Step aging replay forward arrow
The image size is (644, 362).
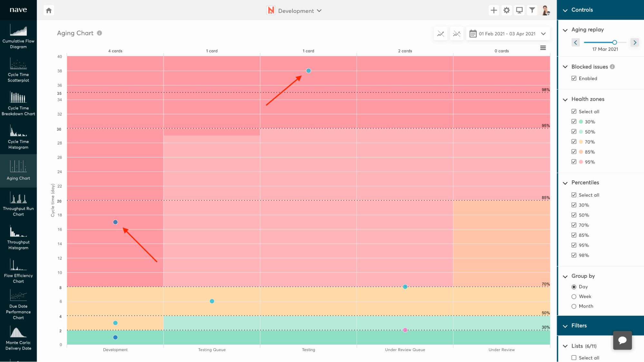[x=635, y=42]
